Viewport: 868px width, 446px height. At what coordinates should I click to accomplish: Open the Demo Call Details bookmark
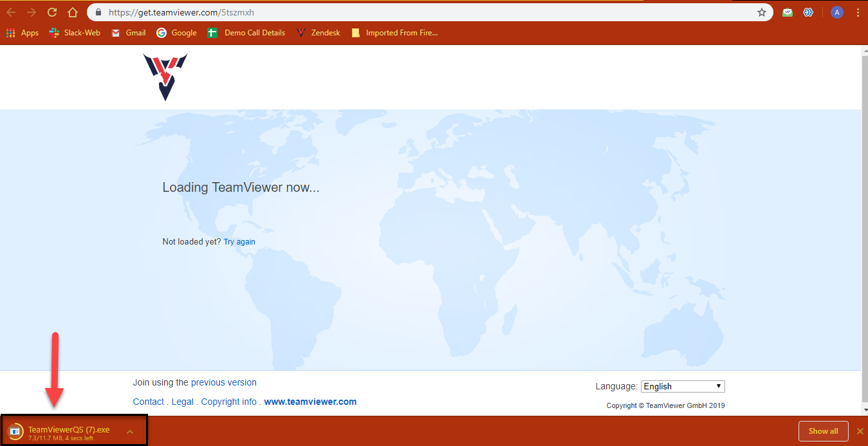point(246,33)
